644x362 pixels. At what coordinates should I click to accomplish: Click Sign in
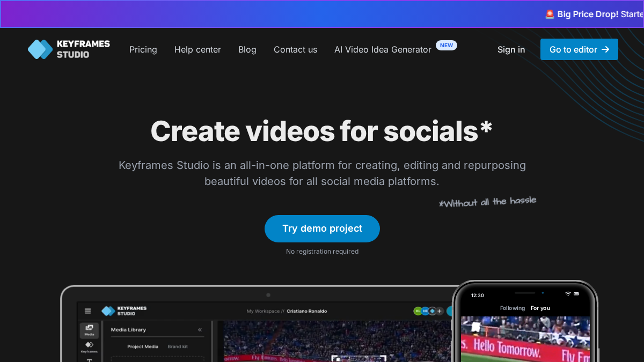pyautogui.click(x=511, y=49)
